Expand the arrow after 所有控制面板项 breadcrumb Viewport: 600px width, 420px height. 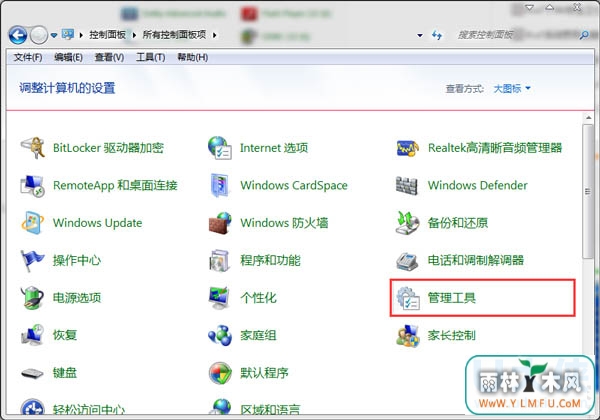point(215,35)
